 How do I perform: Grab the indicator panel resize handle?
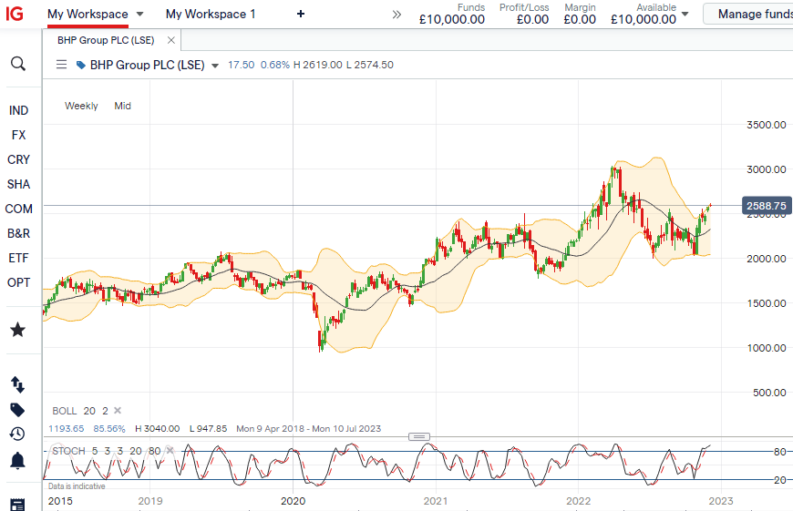(x=419, y=436)
